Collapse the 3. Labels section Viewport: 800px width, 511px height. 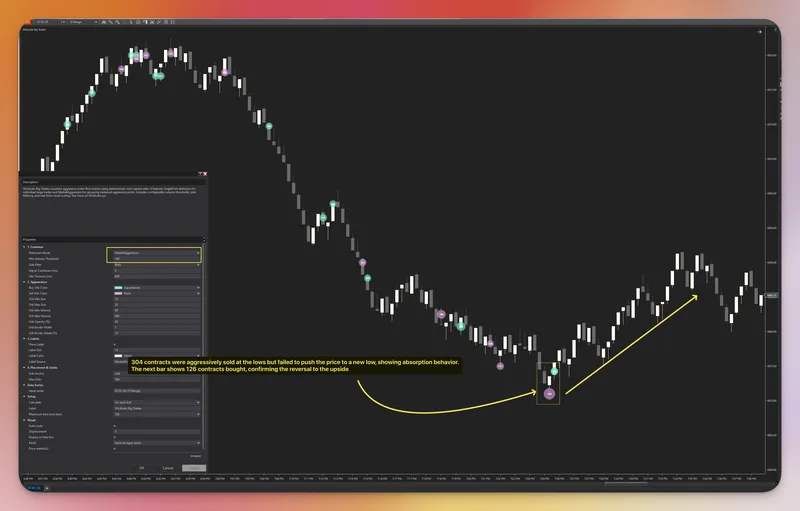coord(24,339)
